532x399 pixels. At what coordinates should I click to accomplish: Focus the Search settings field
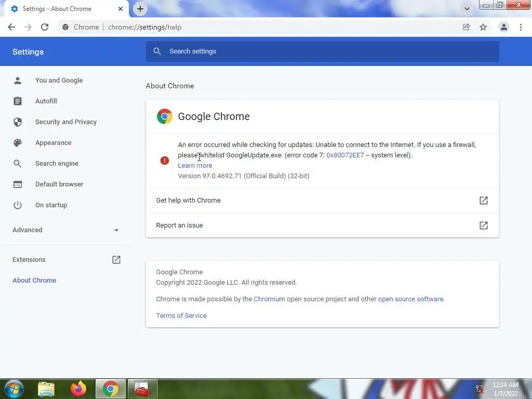click(x=322, y=51)
